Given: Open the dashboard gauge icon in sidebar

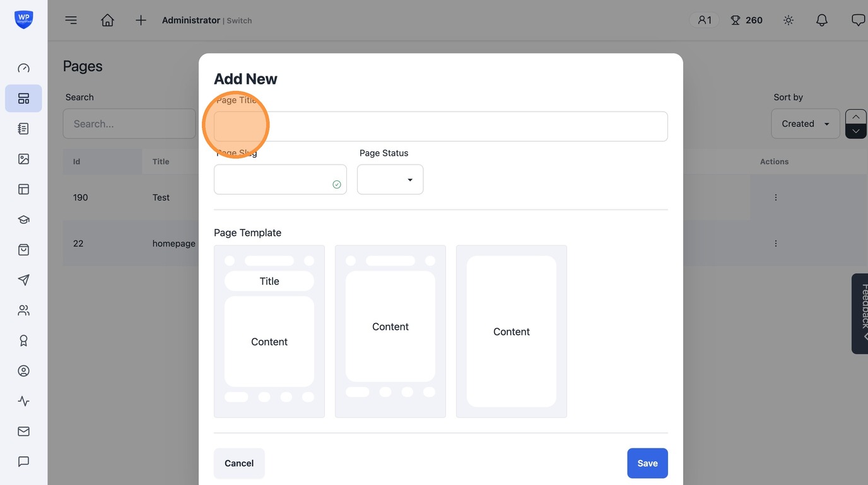Looking at the screenshot, I should pos(23,68).
